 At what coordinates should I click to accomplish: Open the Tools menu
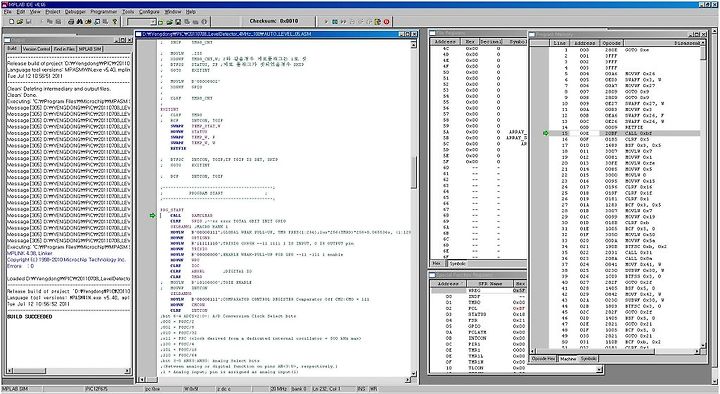tap(128, 11)
